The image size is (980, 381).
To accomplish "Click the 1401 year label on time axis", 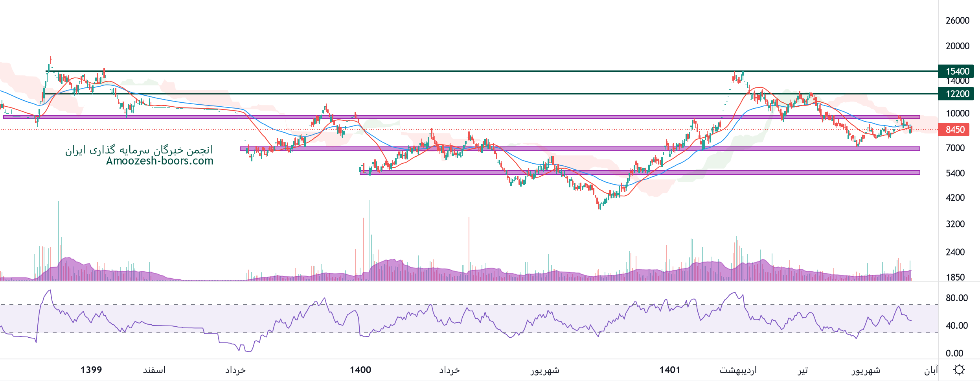I will coord(670,370).
